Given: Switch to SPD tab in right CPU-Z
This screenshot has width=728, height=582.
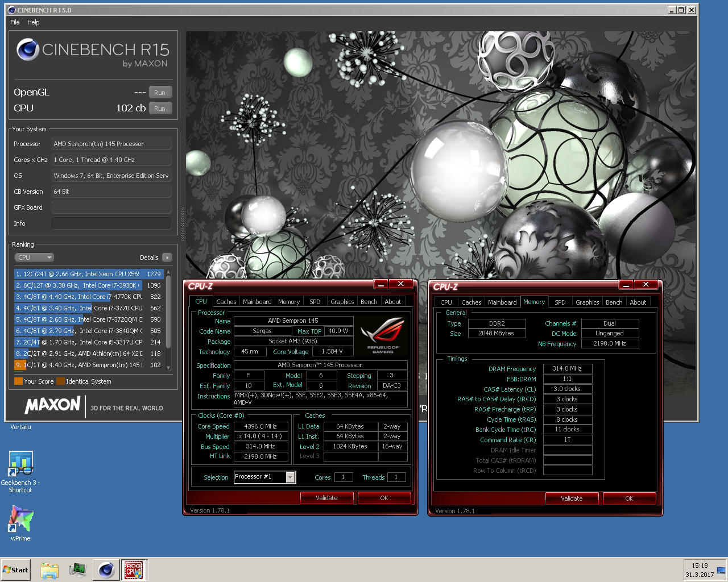Looking at the screenshot, I should [x=560, y=302].
